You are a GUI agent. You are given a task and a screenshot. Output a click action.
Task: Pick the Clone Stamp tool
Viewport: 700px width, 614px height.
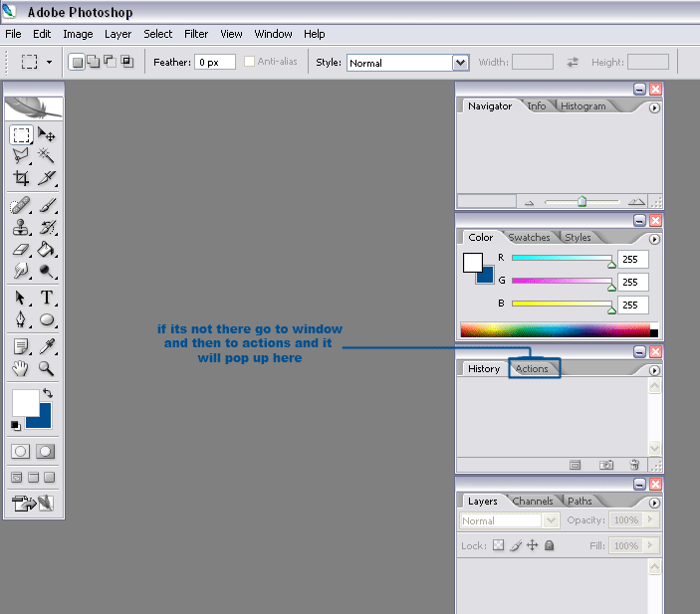tap(21, 228)
